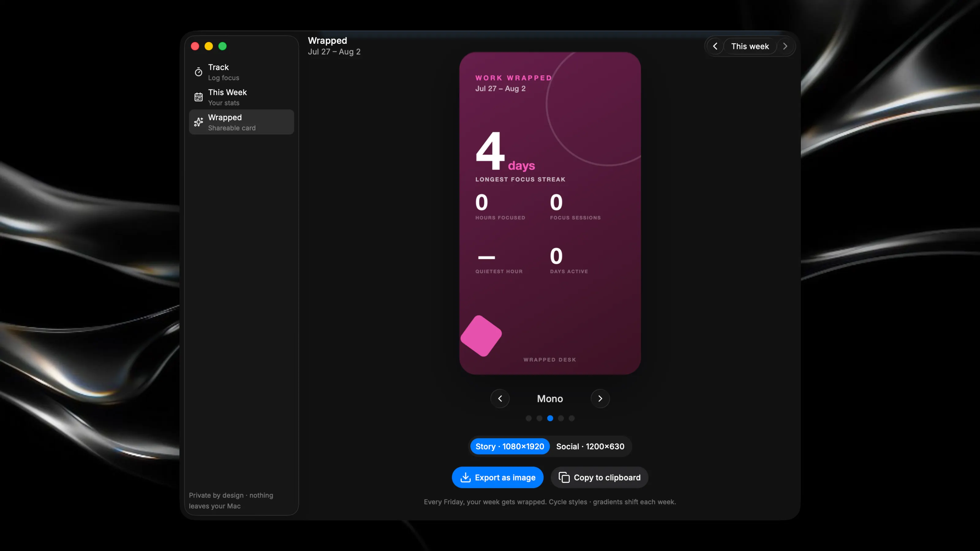Click the WORK WRAPPED card heading
The image size is (980, 551).
[x=514, y=78]
